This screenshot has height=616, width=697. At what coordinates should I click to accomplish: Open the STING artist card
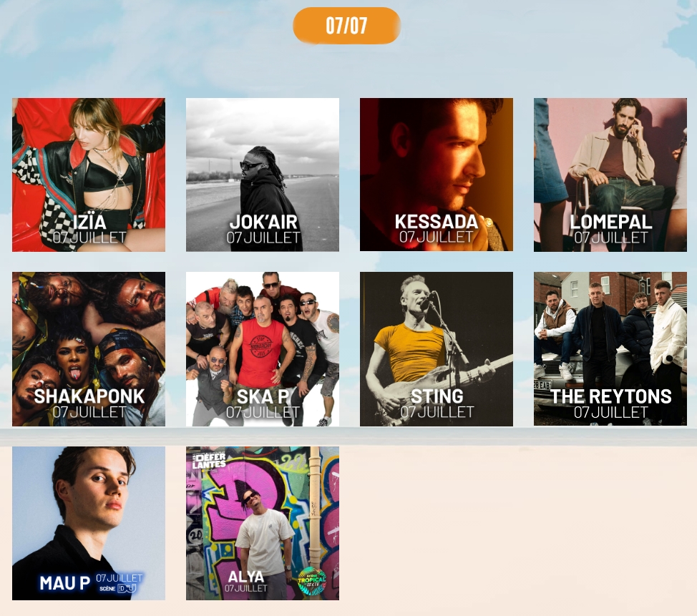(x=436, y=349)
